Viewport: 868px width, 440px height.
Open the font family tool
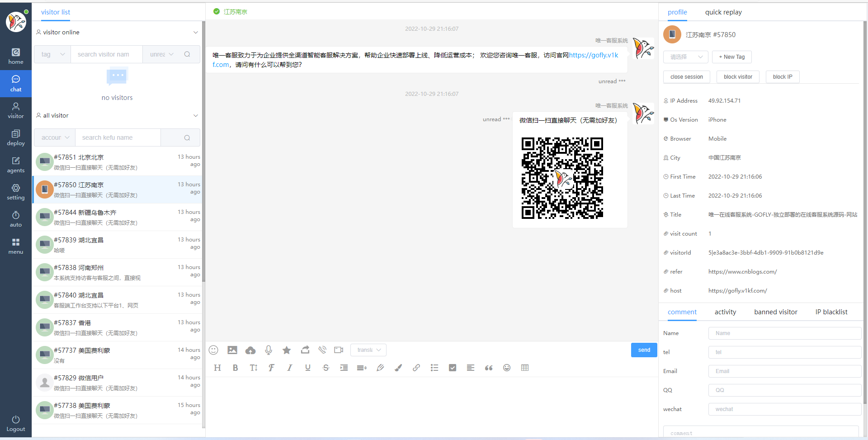click(271, 368)
